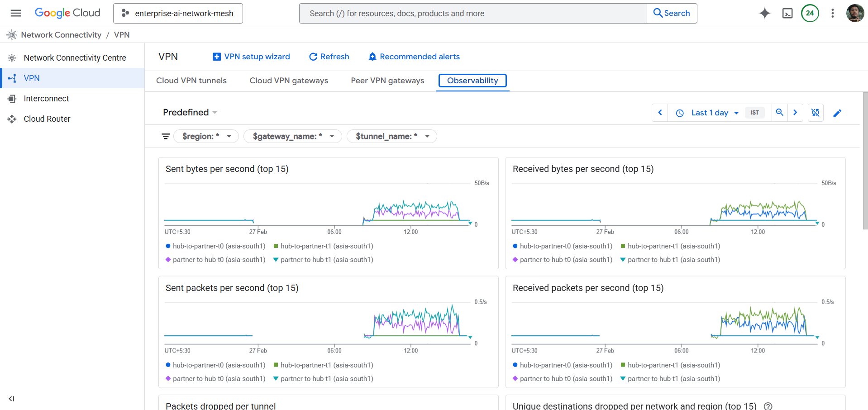Focus the resources search input field
This screenshot has width=868, height=410.
pyautogui.click(x=473, y=14)
